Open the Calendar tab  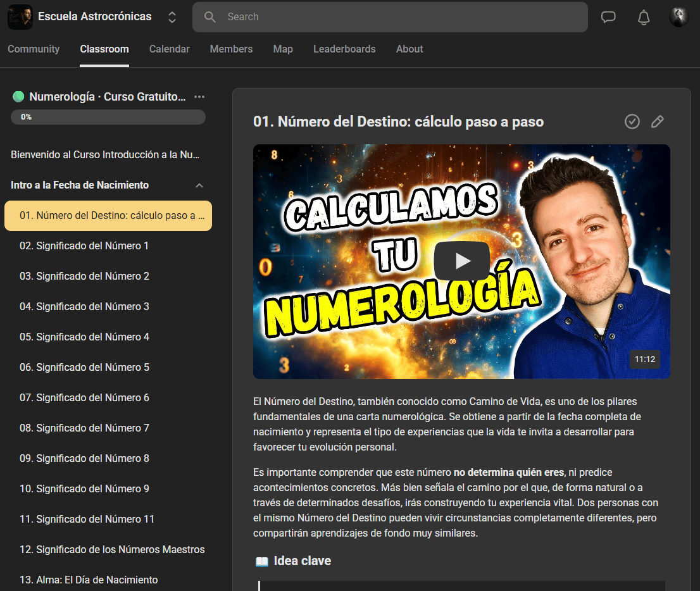click(x=169, y=49)
